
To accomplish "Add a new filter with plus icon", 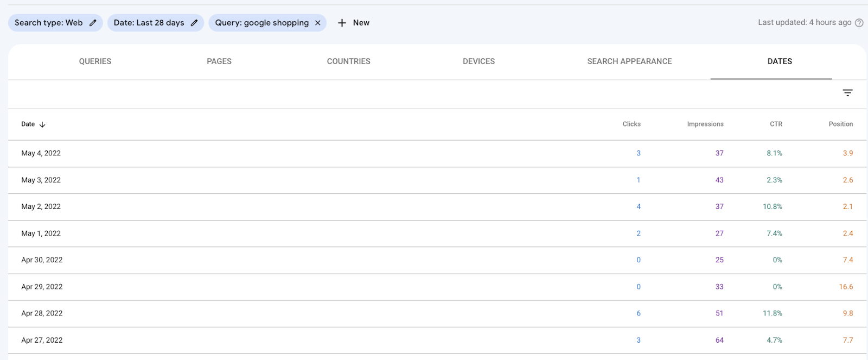I will coord(342,23).
